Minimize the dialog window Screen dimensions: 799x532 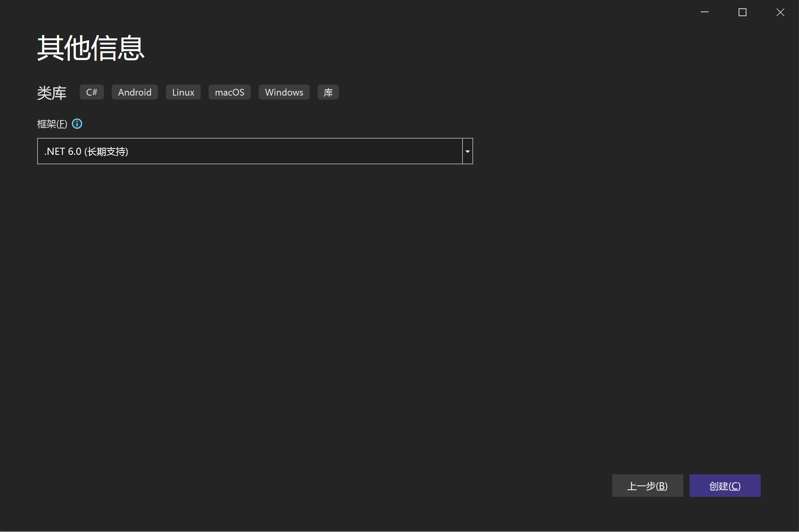tap(704, 12)
